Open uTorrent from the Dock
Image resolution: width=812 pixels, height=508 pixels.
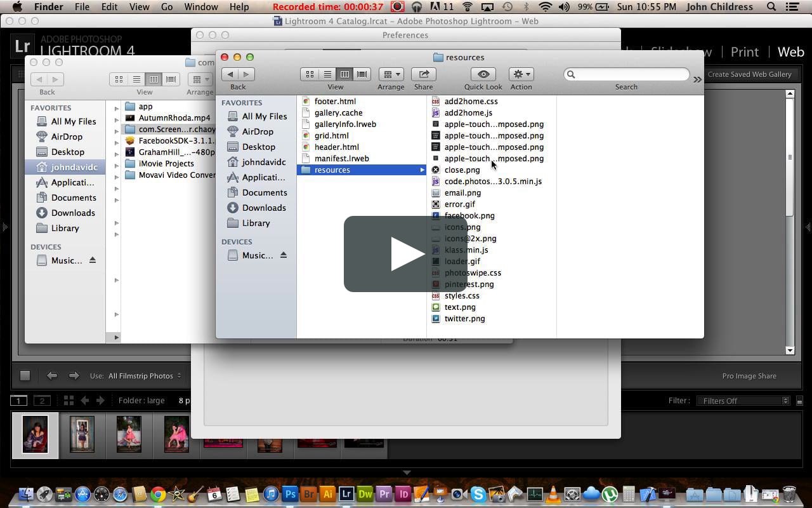coord(610,494)
